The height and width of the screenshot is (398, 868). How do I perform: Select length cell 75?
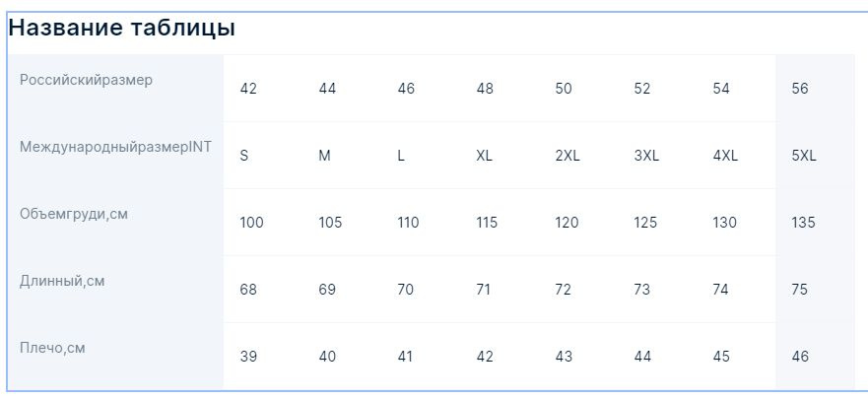point(799,290)
